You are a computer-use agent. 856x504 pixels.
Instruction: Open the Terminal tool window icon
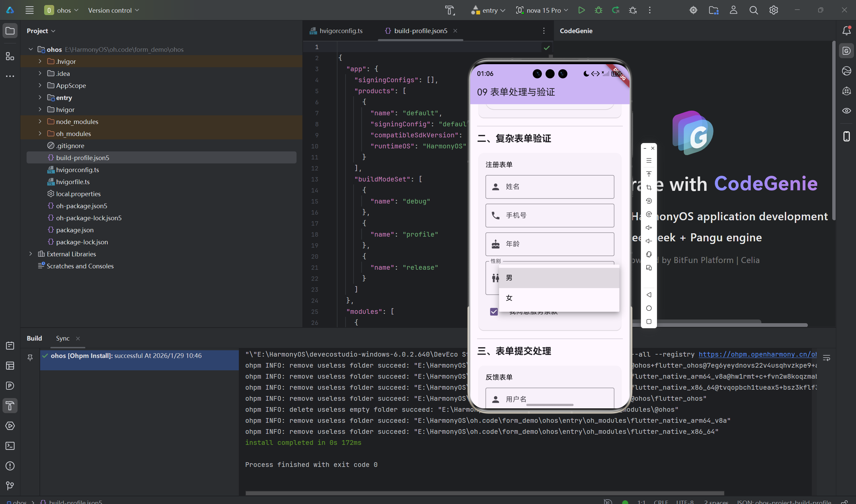coord(10,446)
